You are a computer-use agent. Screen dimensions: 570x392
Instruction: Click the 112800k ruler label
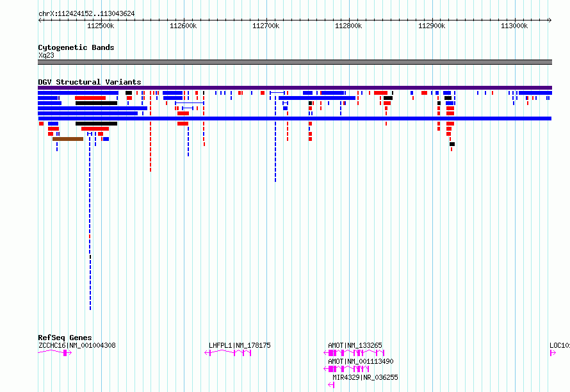(x=348, y=26)
